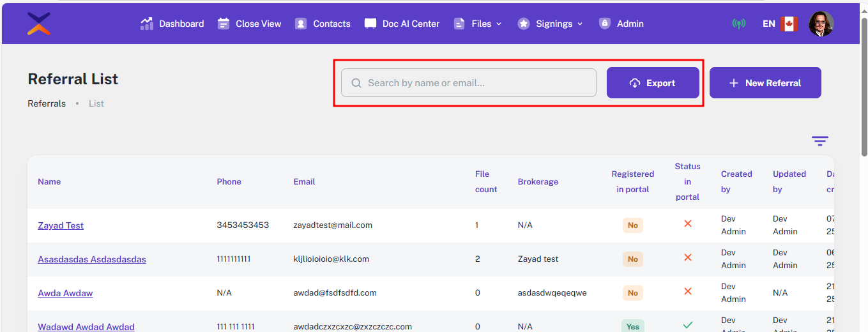The width and height of the screenshot is (868, 332).
Task: Click the New Referral button
Action: pyautogui.click(x=765, y=83)
